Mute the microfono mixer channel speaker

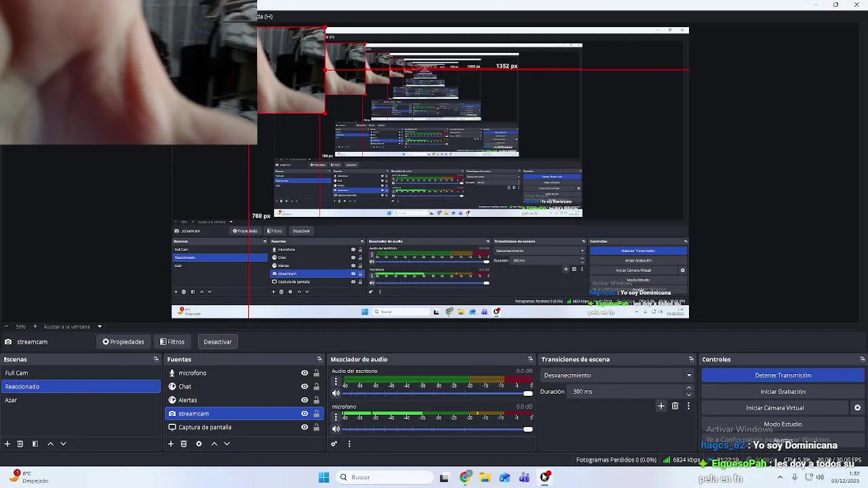coord(336,428)
